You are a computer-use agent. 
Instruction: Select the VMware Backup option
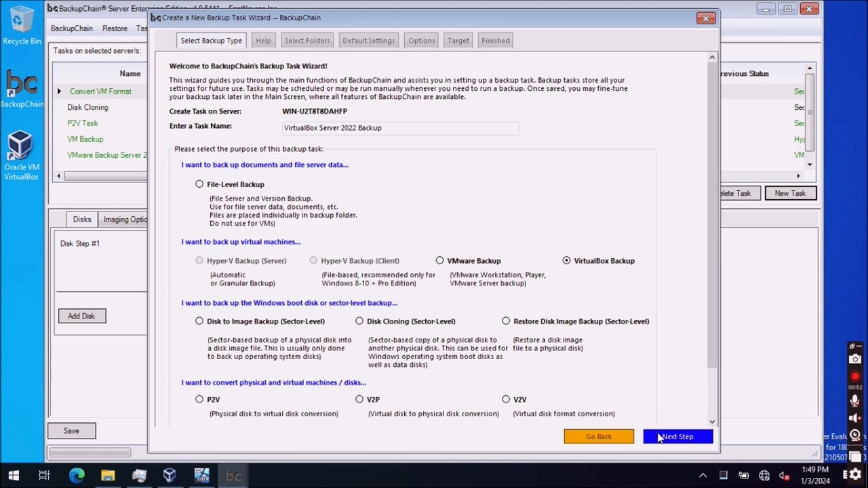pyautogui.click(x=440, y=260)
